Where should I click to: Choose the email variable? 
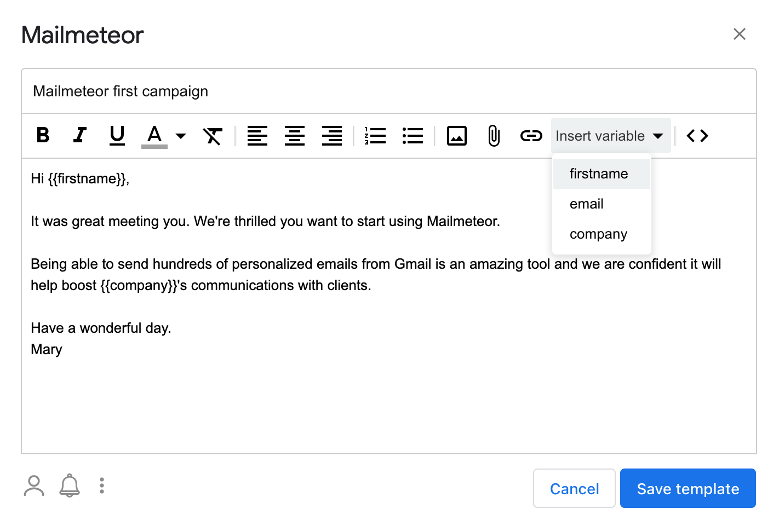pos(602,204)
